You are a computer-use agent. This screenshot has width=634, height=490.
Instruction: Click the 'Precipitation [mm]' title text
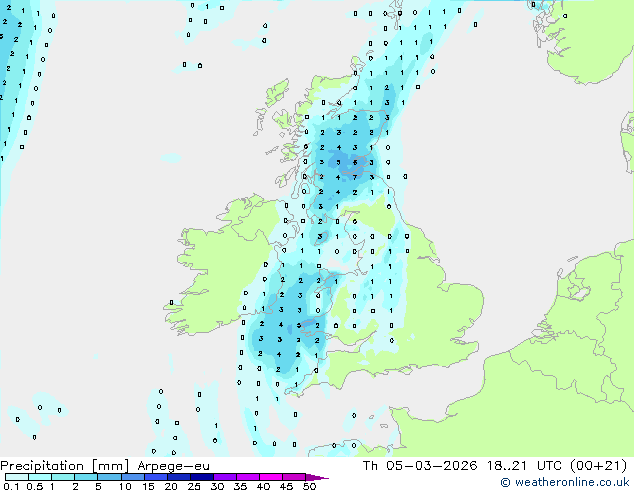click(65, 466)
